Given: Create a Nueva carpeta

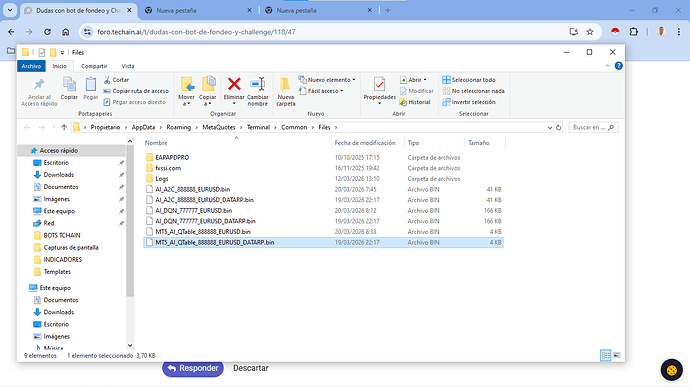Looking at the screenshot, I should point(286,91).
